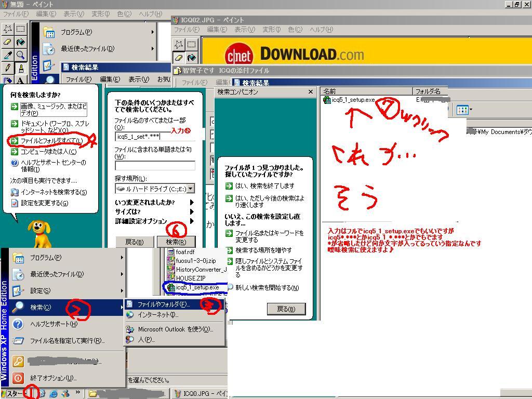The image size is (532, 399).
Task: Click 戻る(B) in file-found panel
Action: (286, 309)
